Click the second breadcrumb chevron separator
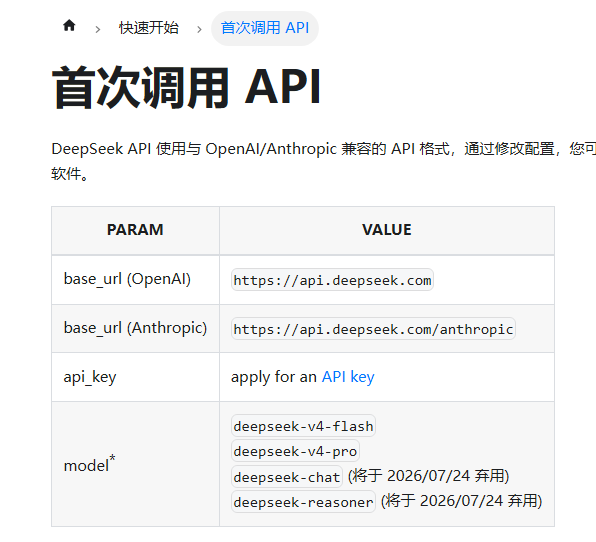 [x=199, y=29]
